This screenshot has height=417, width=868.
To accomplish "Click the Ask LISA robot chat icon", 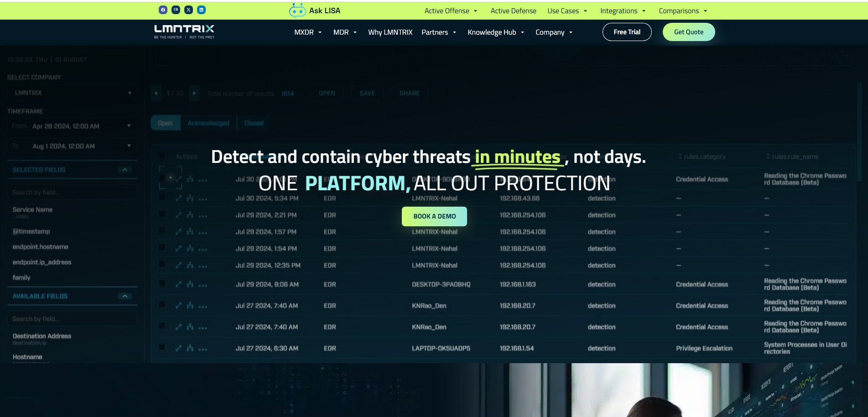I will point(297,10).
